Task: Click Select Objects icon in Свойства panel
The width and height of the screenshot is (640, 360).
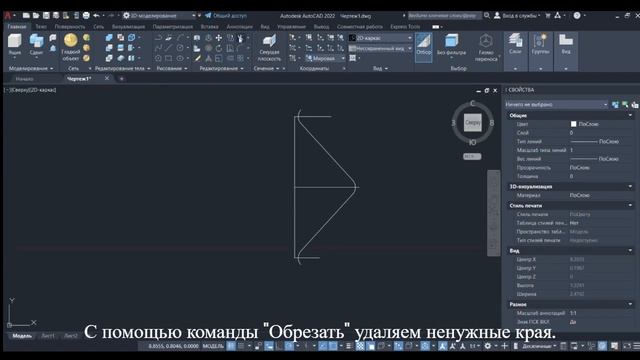Action: (x=625, y=105)
